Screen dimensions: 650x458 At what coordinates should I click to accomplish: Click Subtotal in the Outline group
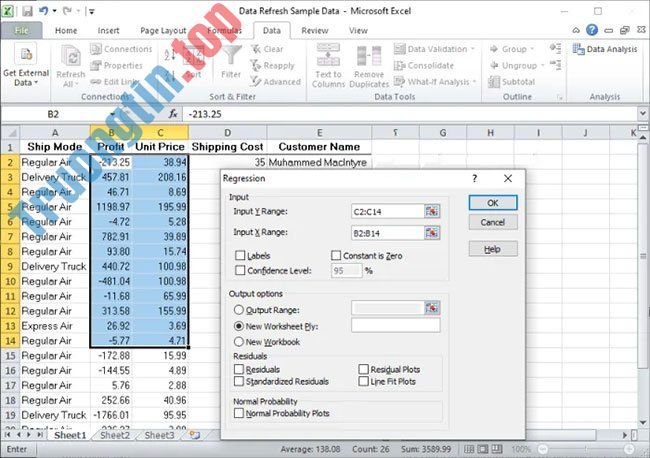(x=512, y=82)
